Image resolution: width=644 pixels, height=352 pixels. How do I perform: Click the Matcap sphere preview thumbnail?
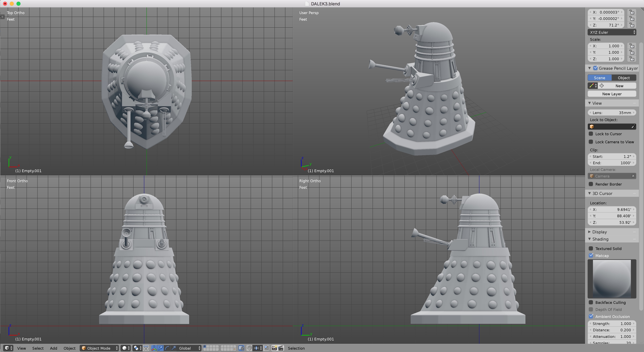(612, 279)
